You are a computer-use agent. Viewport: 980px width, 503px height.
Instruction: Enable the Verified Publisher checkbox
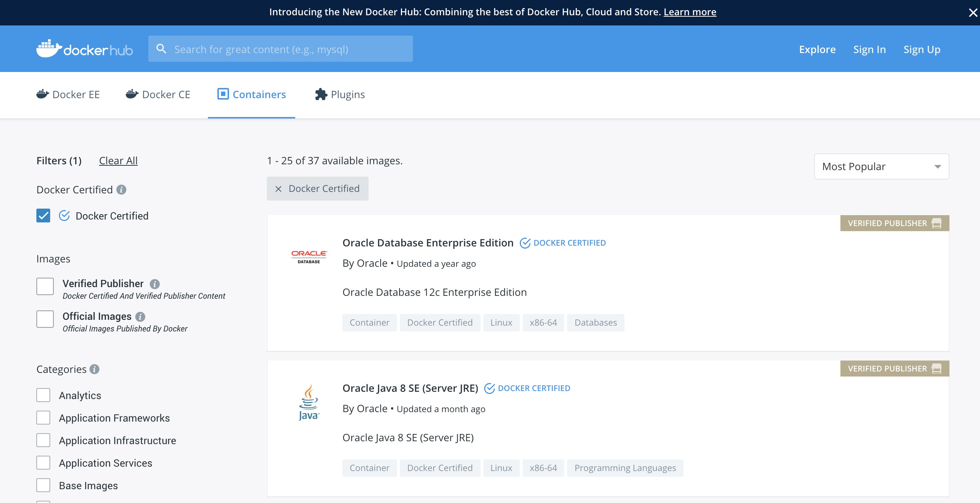(45, 286)
